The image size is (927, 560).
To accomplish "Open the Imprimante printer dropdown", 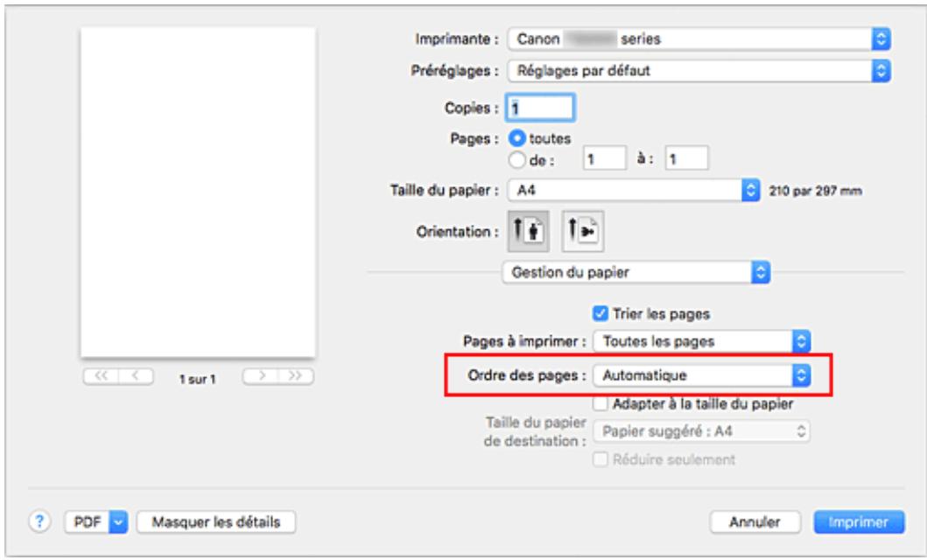I will pos(699,39).
